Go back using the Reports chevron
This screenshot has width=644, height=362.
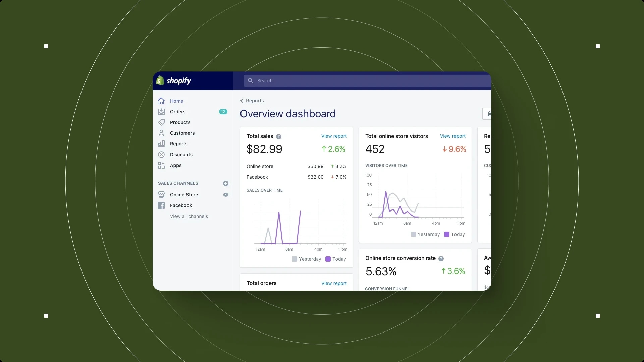coord(242,100)
